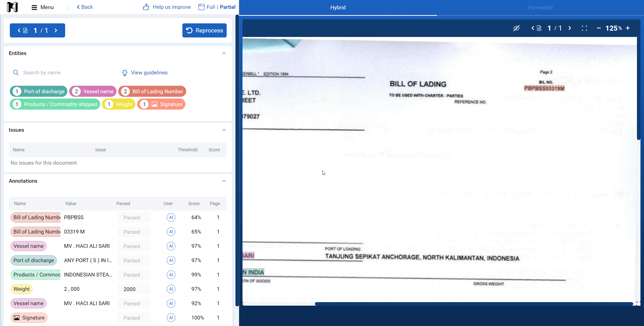Sort annotations by Name column header
The image size is (644, 326).
(20, 204)
